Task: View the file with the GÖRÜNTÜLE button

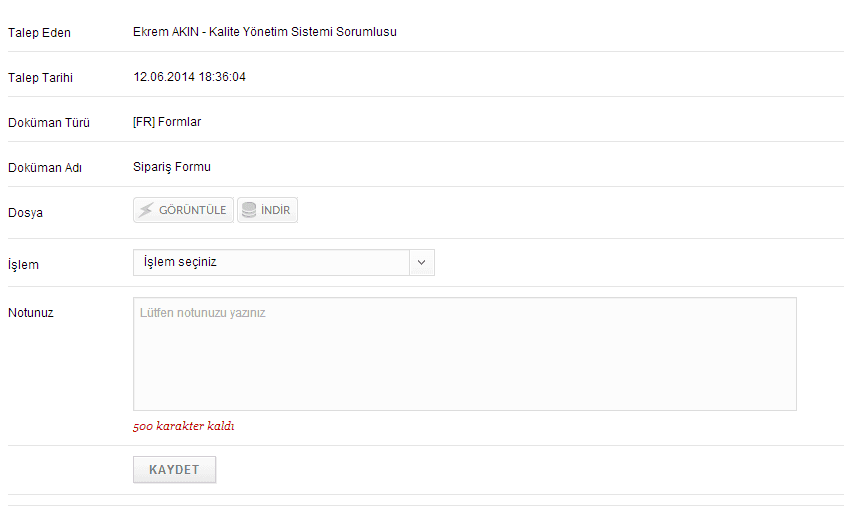Action: 183,210
